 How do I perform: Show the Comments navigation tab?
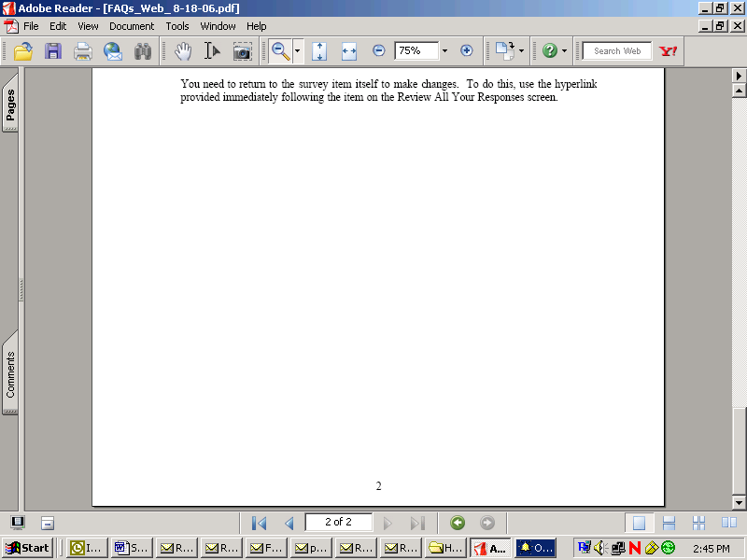tap(10, 374)
